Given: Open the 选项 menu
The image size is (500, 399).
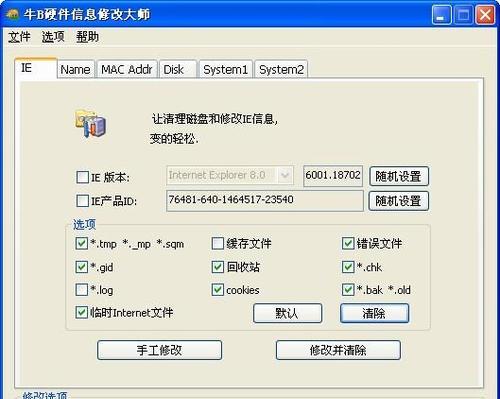Looking at the screenshot, I should point(53,37).
